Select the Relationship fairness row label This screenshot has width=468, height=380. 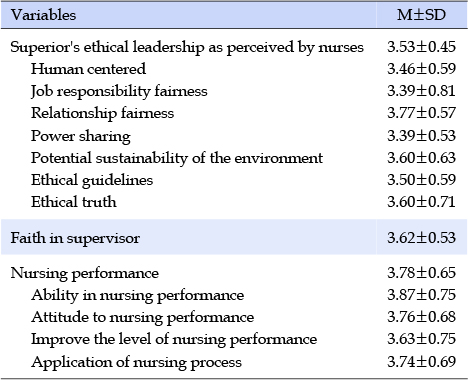coord(102,113)
